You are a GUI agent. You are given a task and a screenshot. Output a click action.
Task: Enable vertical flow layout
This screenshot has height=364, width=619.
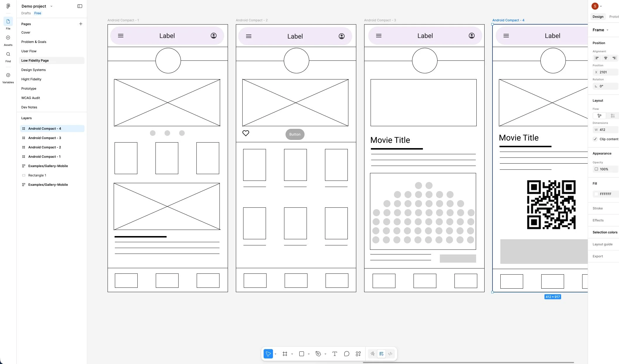pos(613,116)
